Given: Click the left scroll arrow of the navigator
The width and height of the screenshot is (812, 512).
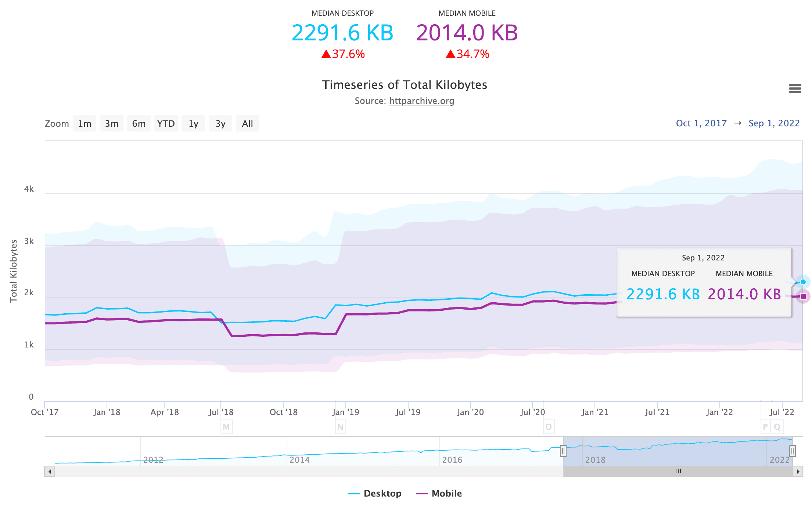Looking at the screenshot, I should 50,471.
